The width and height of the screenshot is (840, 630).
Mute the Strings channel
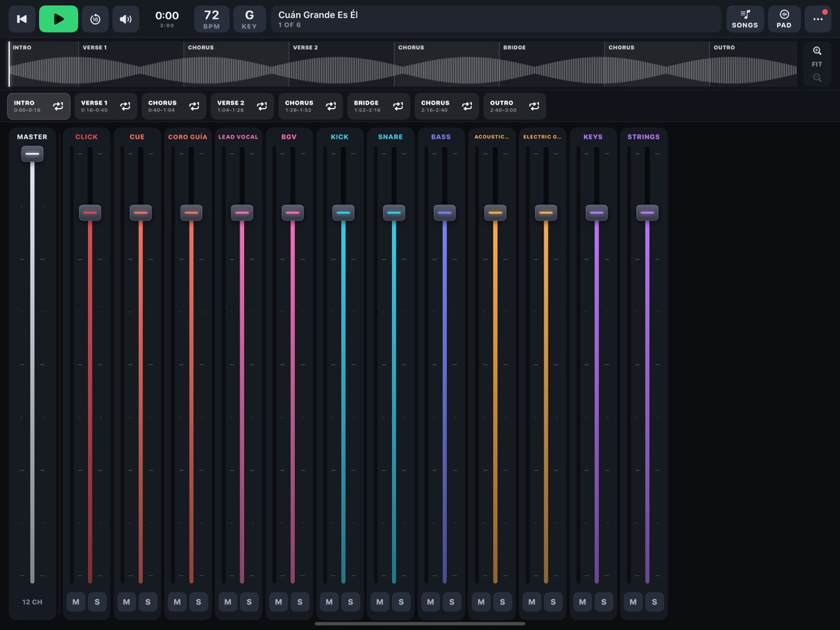pos(633,602)
